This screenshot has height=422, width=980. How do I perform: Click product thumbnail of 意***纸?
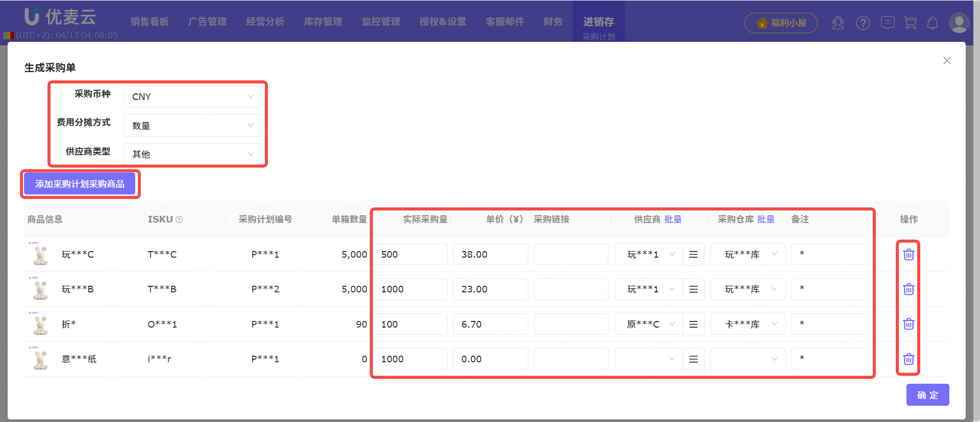[x=40, y=359]
